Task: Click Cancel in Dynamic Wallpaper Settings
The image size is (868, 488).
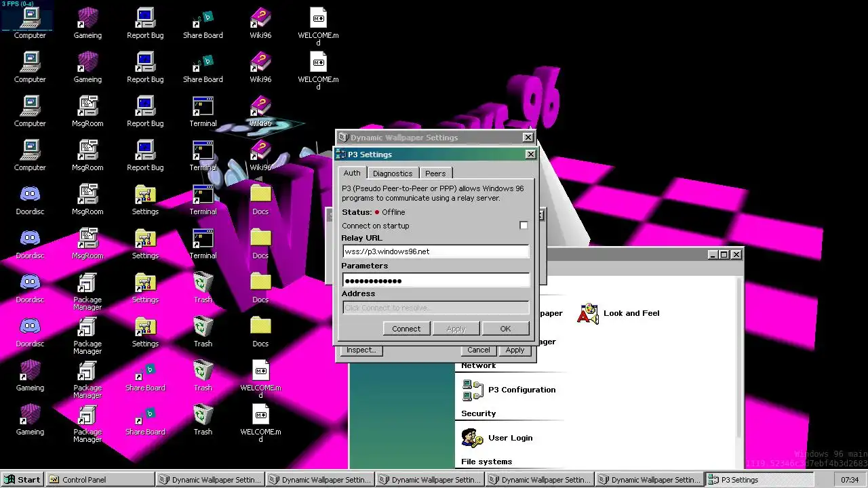Action: [x=478, y=350]
